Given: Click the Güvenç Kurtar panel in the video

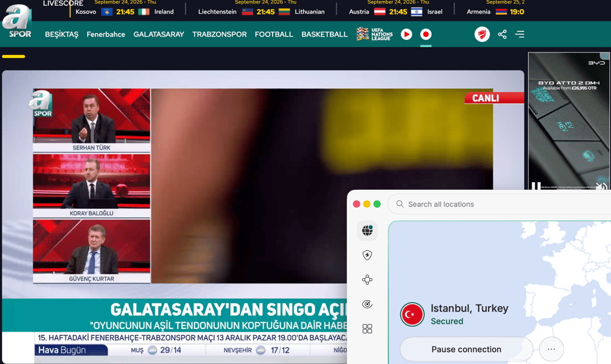Looking at the screenshot, I should (91, 251).
